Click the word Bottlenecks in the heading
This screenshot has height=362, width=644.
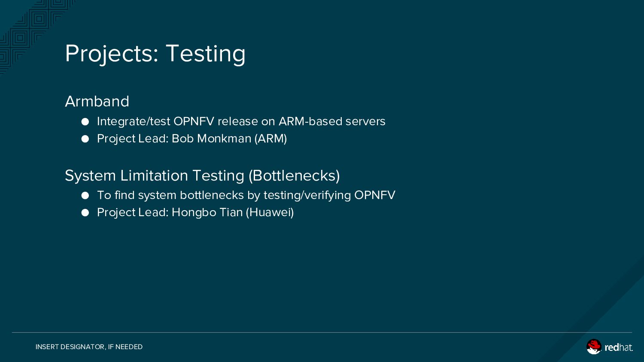pyautogui.click(x=294, y=175)
